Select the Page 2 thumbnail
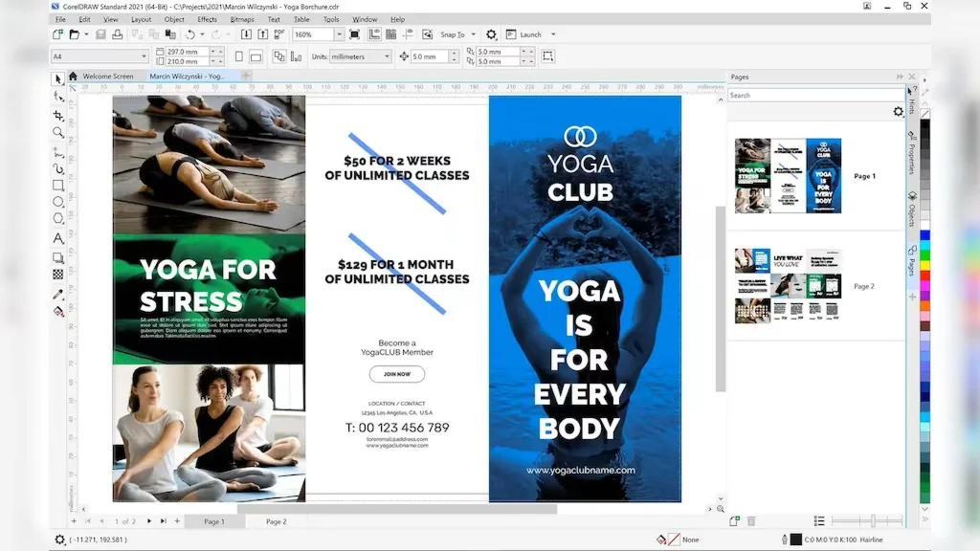 [x=788, y=285]
